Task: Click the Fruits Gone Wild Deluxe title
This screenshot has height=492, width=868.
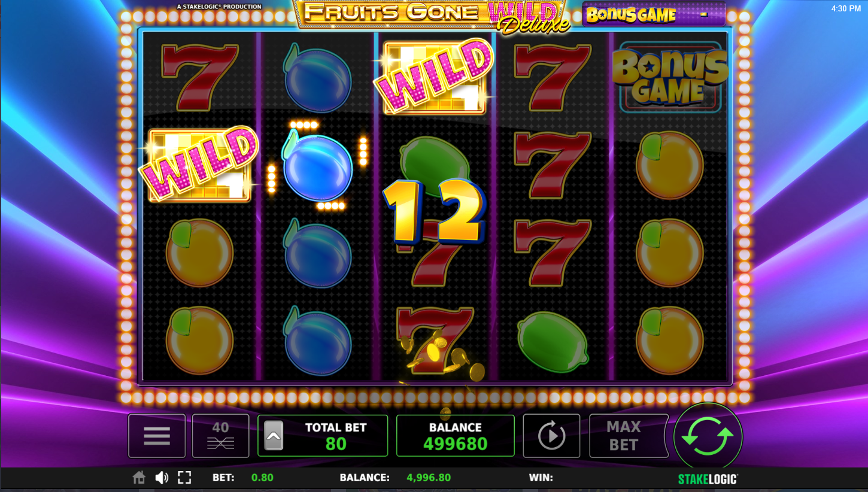Action: coord(432,15)
